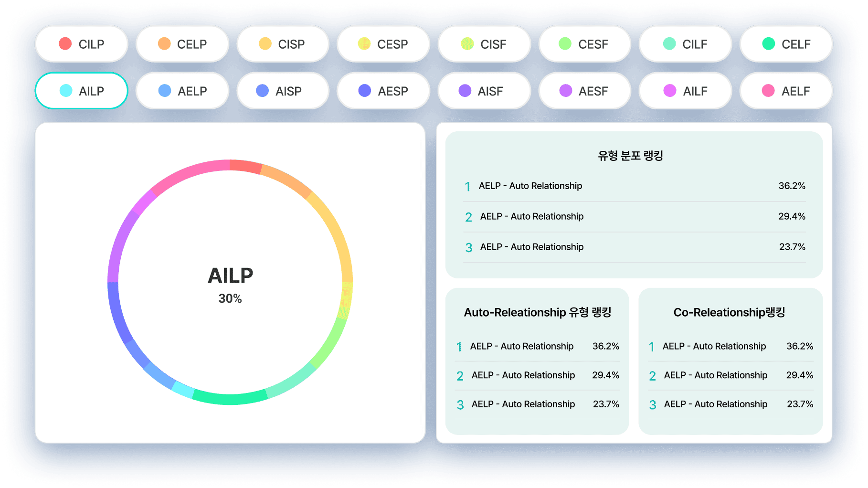Select rank 3 in Co-Releationship랭킹 list
Viewport: 868px width, 488px height.
(730, 404)
